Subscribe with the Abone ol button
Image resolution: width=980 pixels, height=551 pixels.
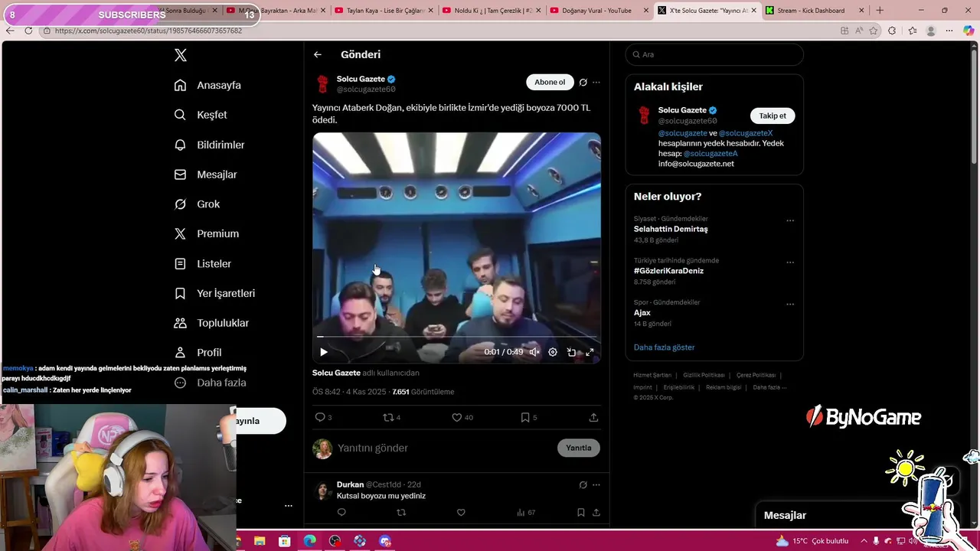[x=550, y=82]
